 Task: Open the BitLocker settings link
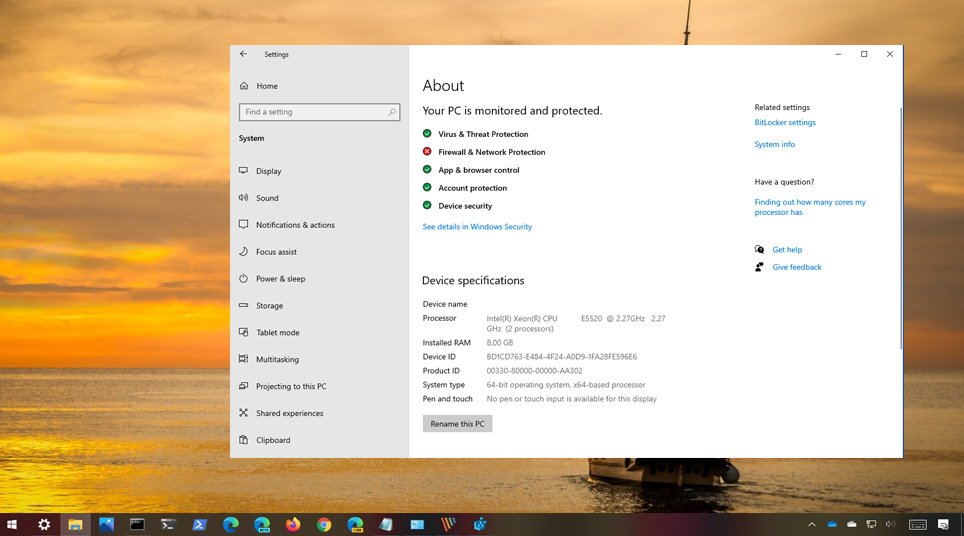pos(785,123)
